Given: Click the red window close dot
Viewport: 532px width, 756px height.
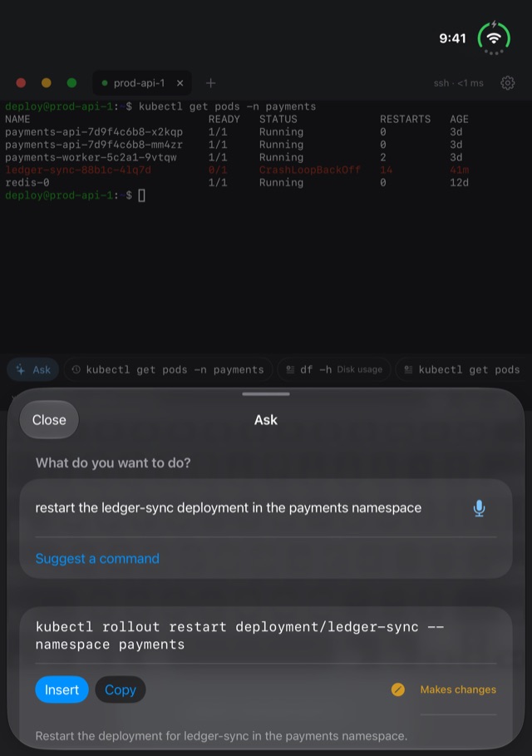Looking at the screenshot, I should [21, 83].
